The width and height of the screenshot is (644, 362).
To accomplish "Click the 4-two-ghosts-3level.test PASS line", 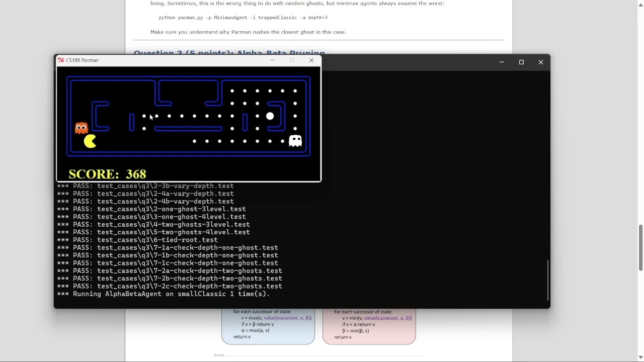I will click(153, 225).
